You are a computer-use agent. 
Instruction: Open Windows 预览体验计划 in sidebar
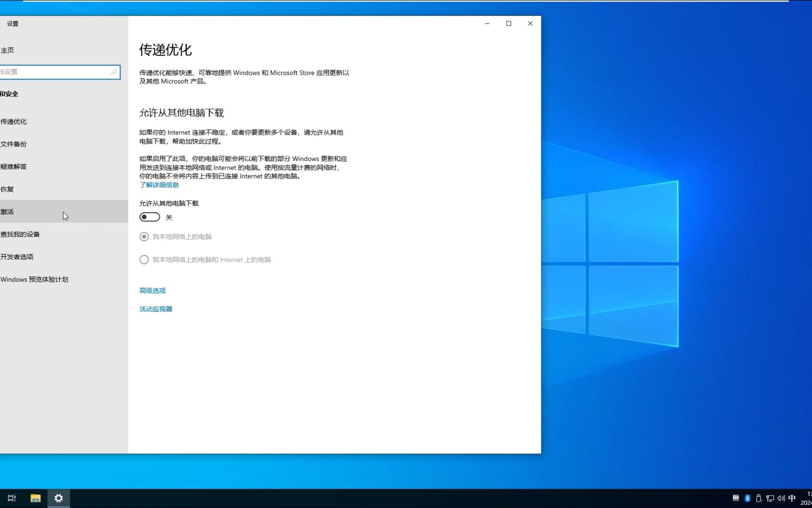pos(64,279)
